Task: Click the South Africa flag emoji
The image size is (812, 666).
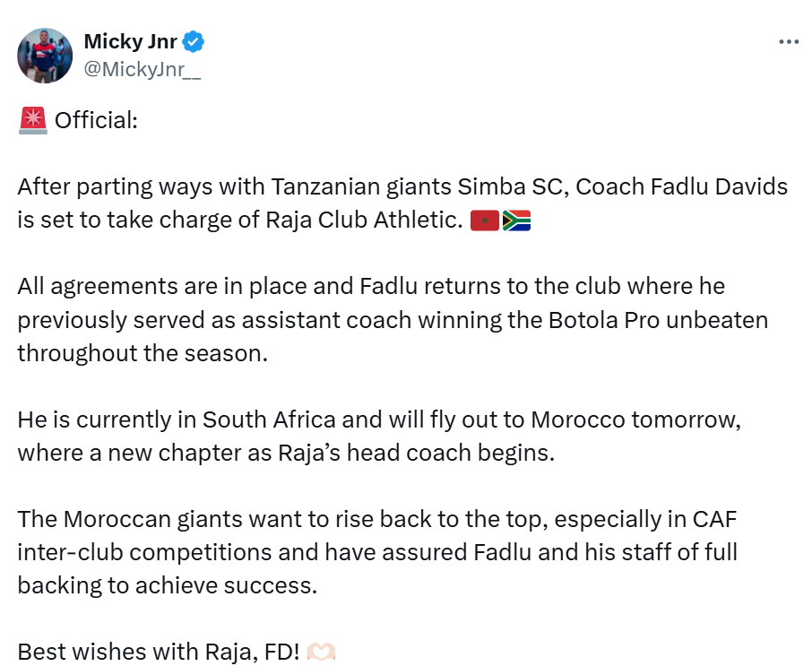Action: [516, 221]
